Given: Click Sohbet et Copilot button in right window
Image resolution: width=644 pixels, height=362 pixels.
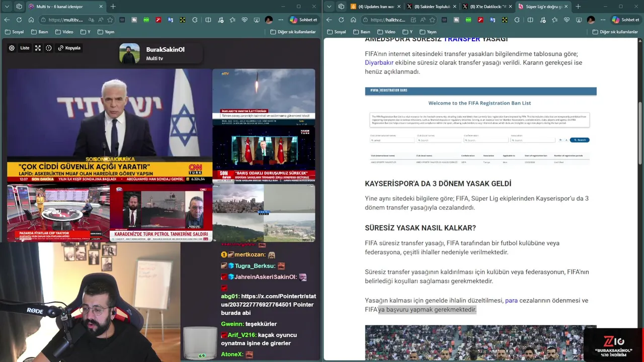Looking at the screenshot, I should 626,20.
